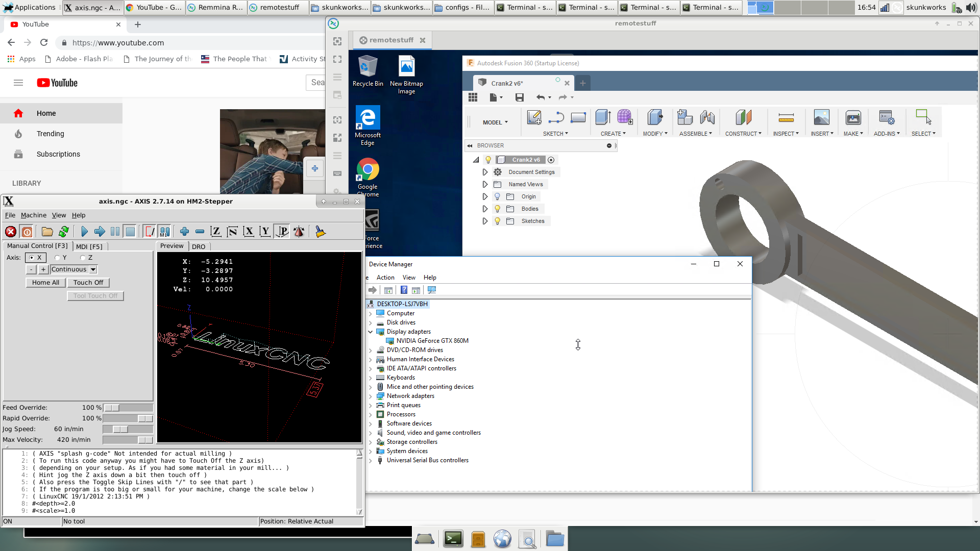This screenshot has height=551, width=980.
Task: Expand Network adapters in Device Manager
Action: pos(371,396)
